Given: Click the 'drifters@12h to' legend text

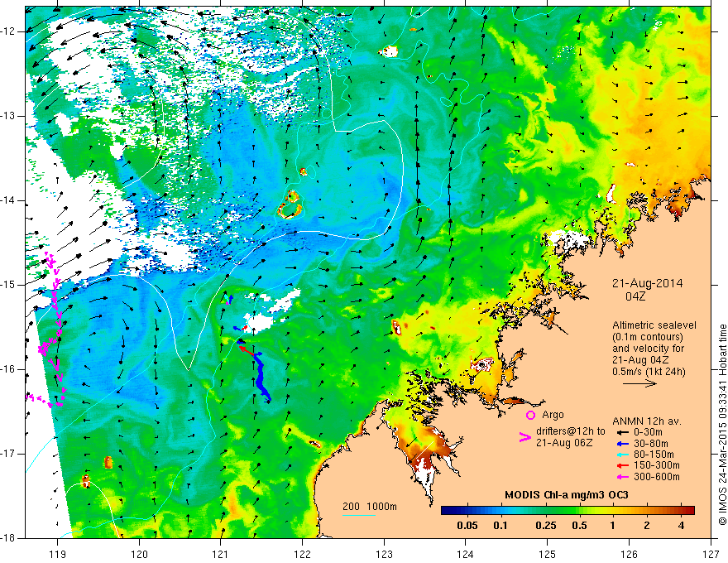Looking at the screenshot, I should coord(571,431).
